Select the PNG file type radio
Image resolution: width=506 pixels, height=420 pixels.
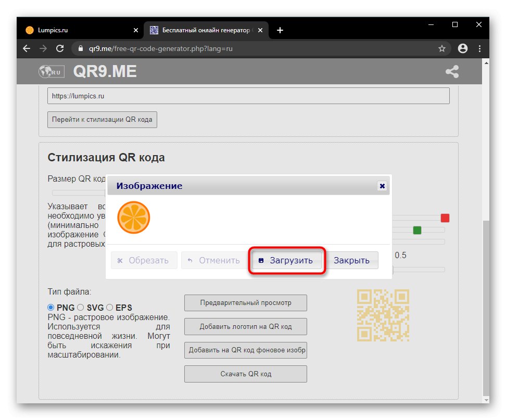pos(50,308)
